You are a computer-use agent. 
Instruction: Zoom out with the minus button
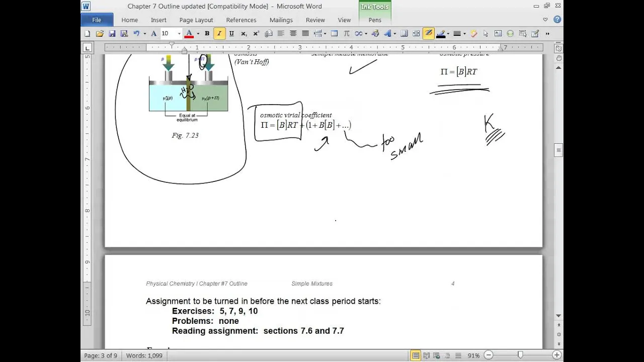click(489, 355)
